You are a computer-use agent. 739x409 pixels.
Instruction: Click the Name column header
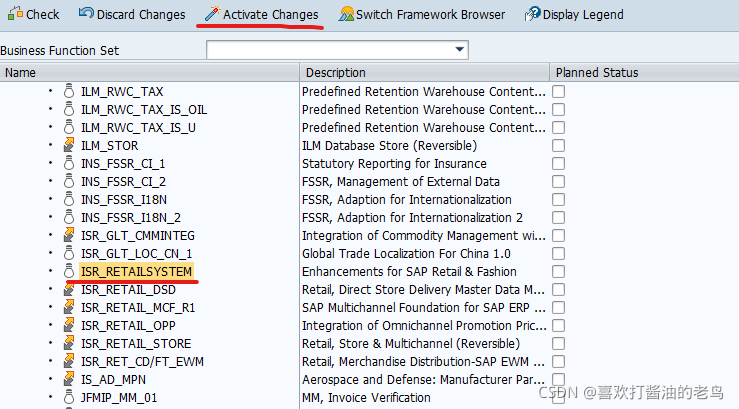pyautogui.click(x=149, y=73)
